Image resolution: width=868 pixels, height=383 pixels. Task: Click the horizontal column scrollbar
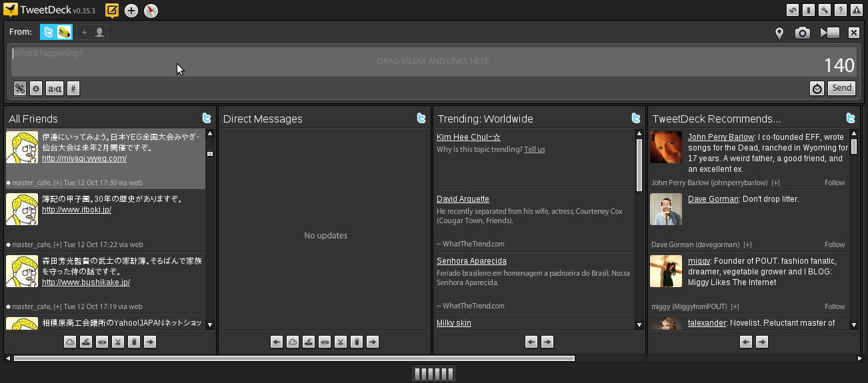[x=294, y=358]
